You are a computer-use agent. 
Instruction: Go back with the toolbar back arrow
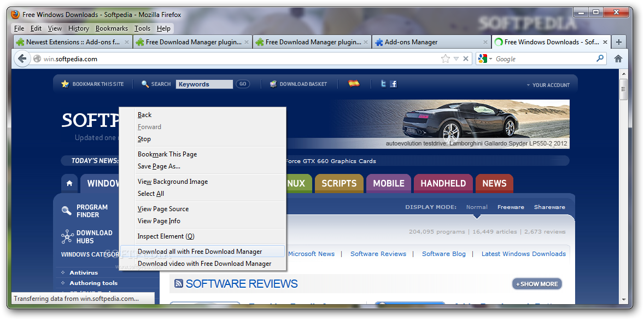pyautogui.click(x=22, y=59)
